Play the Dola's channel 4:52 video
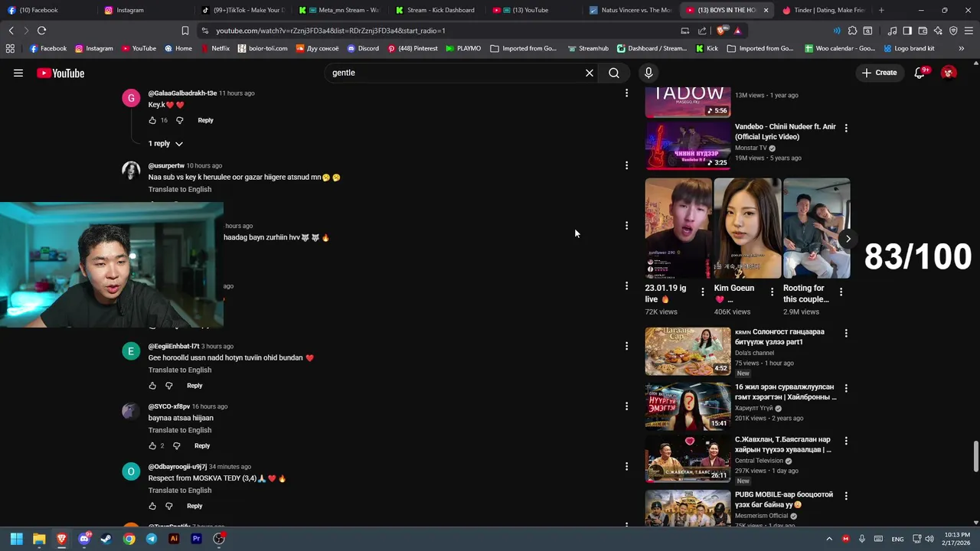The width and height of the screenshot is (980, 551). click(688, 351)
